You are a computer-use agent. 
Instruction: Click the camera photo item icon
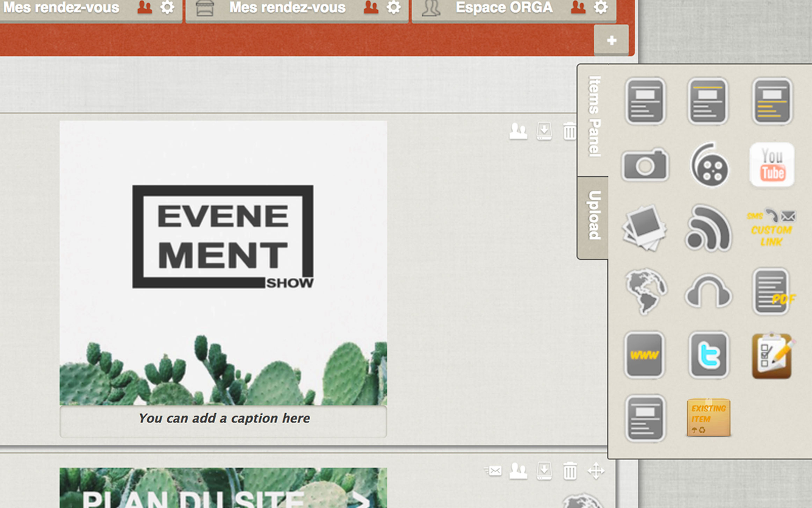tap(645, 165)
